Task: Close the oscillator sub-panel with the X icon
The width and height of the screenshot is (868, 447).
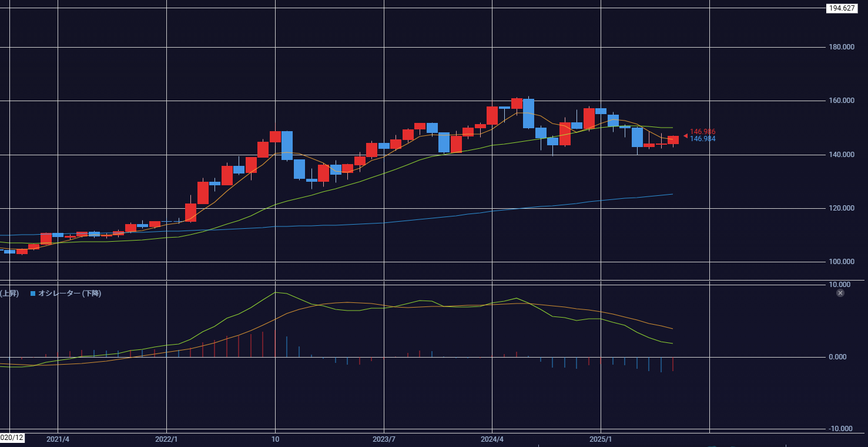Action: click(x=840, y=293)
